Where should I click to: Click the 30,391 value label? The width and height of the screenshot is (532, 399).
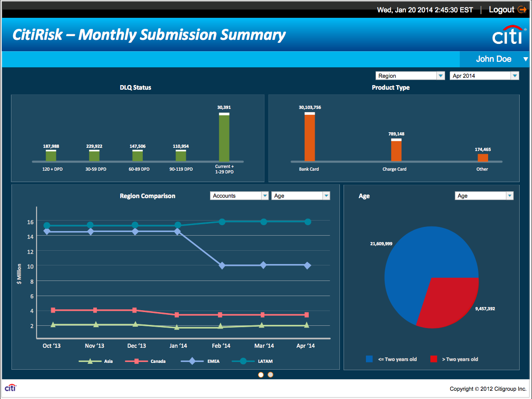pyautogui.click(x=224, y=107)
